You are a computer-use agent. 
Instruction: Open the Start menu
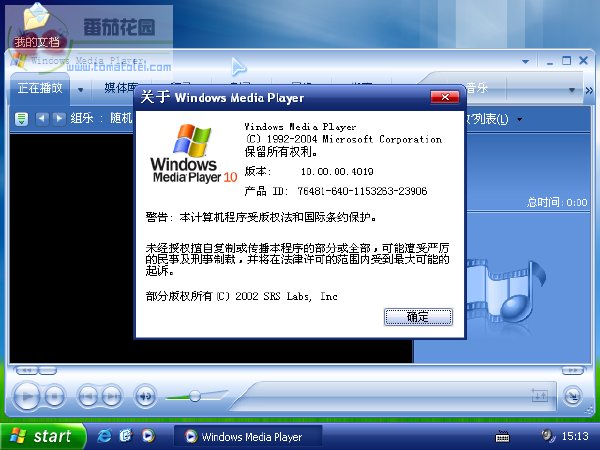coord(42,436)
